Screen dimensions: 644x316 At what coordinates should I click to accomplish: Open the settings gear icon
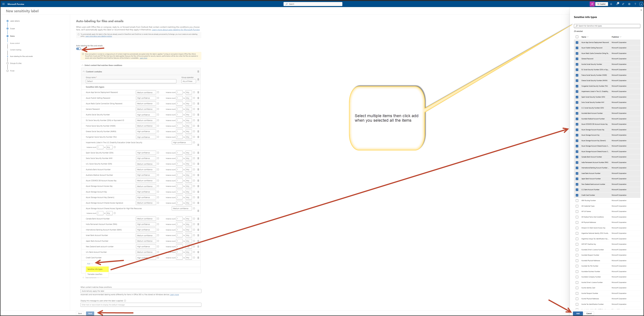click(629, 4)
